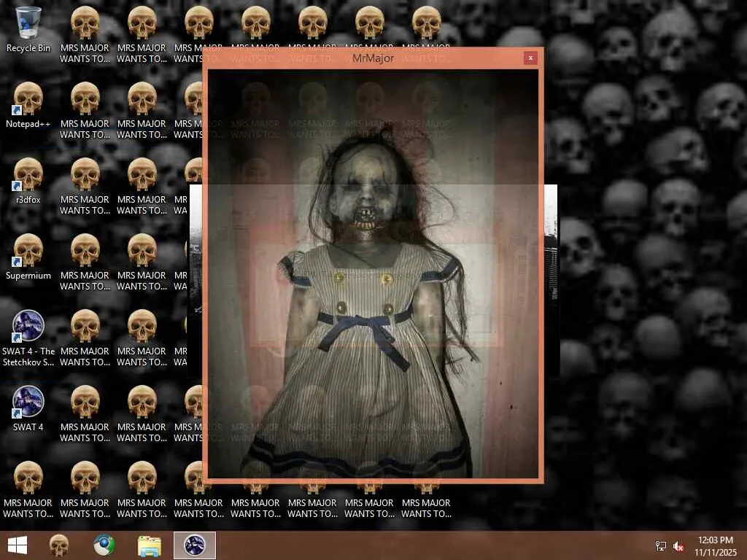747x560 pixels.
Task: Click the plain SWAT 4 desktop shortcut
Action: coord(28,408)
